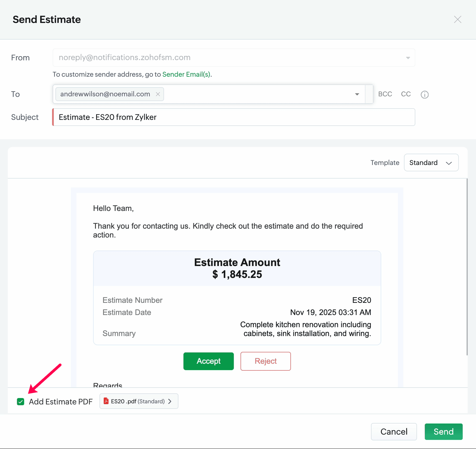Add a CC recipient field
The width and height of the screenshot is (476, 449).
pos(406,94)
